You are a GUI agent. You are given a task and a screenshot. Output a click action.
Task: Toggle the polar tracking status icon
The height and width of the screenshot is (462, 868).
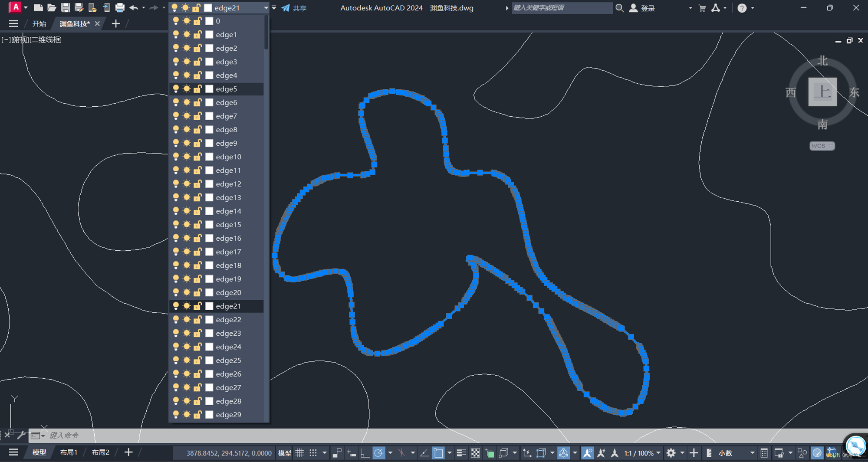coord(378,453)
